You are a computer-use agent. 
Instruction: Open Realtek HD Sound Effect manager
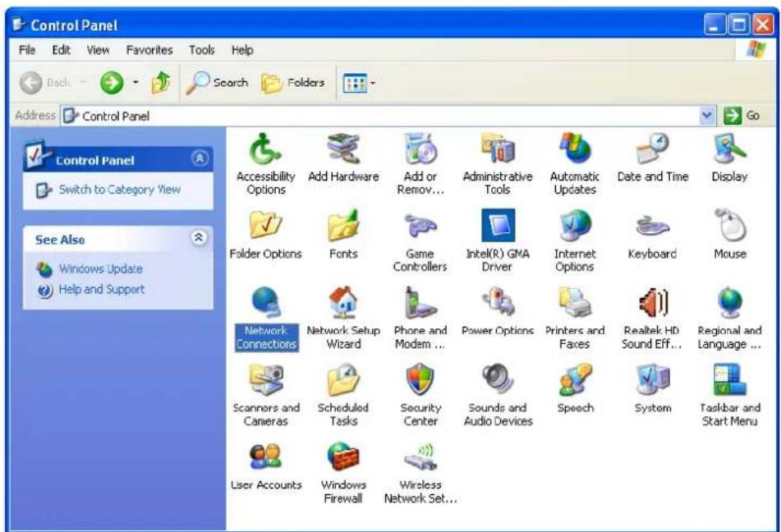click(x=653, y=319)
